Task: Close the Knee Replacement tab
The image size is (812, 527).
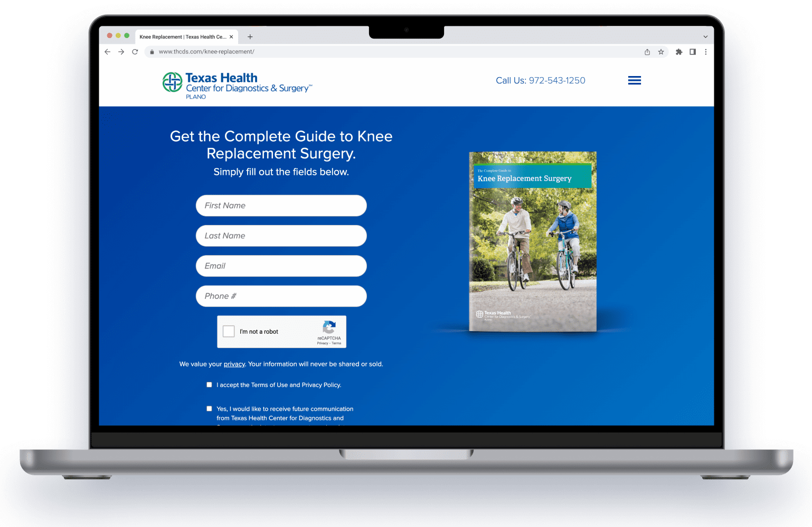Action: [231, 37]
